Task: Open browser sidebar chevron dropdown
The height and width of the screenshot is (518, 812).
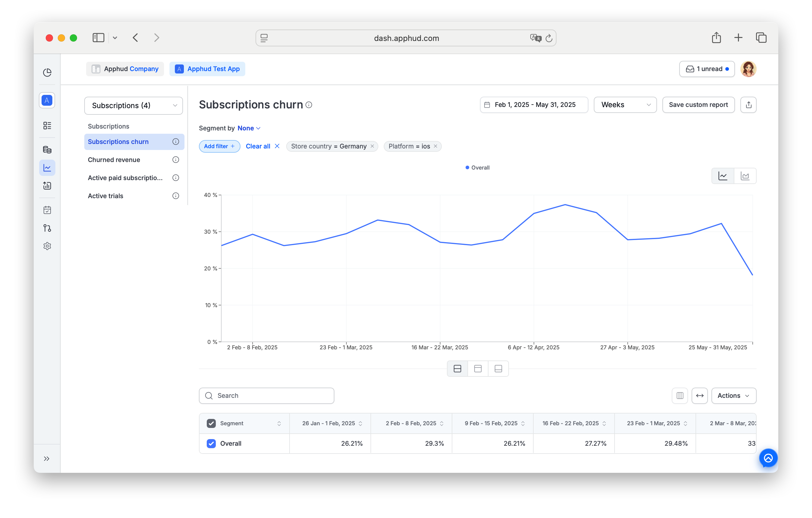Action: (115, 38)
